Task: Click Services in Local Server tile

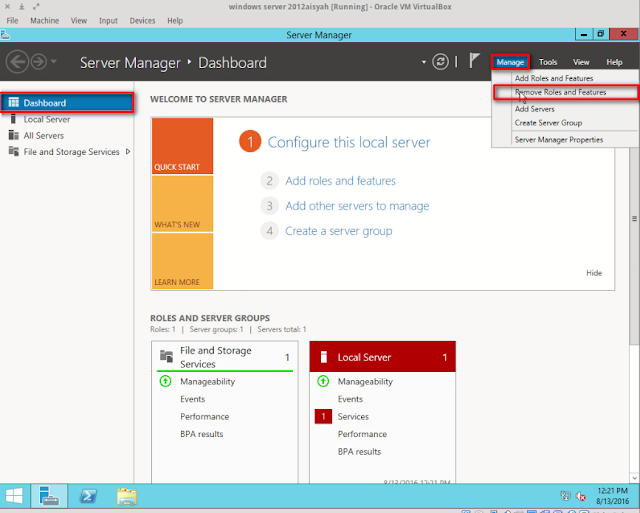Action: (353, 417)
